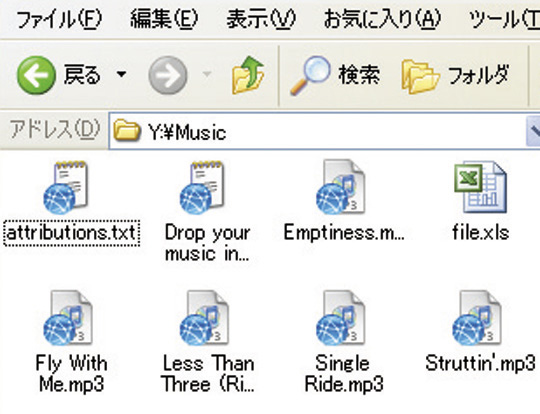Click the gray Forward arrow icon
Viewport: 540px width, 414px height.
(x=168, y=75)
